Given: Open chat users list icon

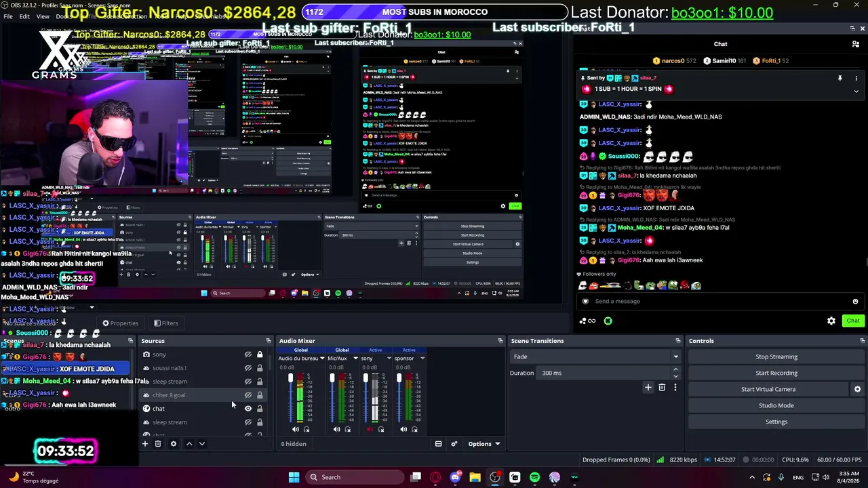Looking at the screenshot, I should [856, 44].
